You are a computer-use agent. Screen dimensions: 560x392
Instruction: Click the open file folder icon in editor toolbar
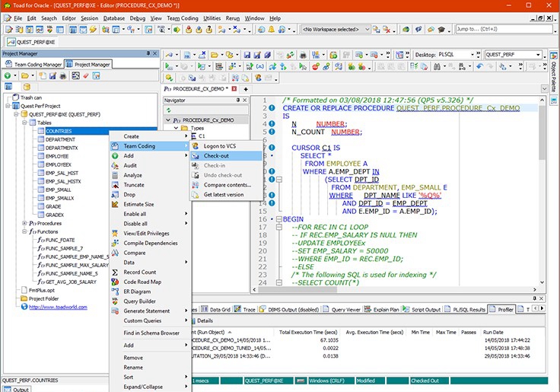tap(215, 55)
